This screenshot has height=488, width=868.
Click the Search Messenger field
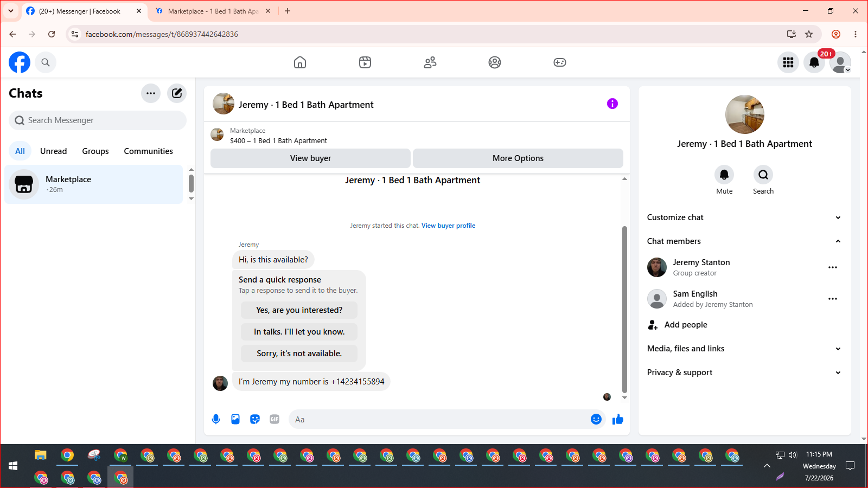tap(98, 120)
